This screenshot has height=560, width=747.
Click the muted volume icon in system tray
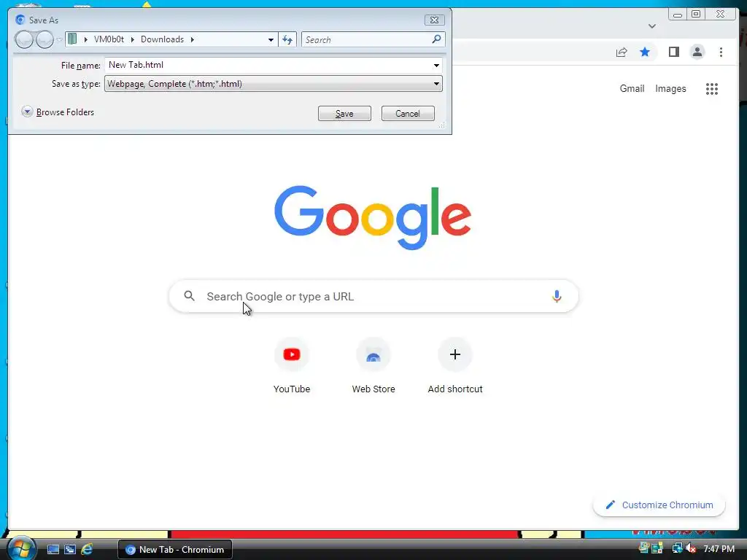[691, 548]
